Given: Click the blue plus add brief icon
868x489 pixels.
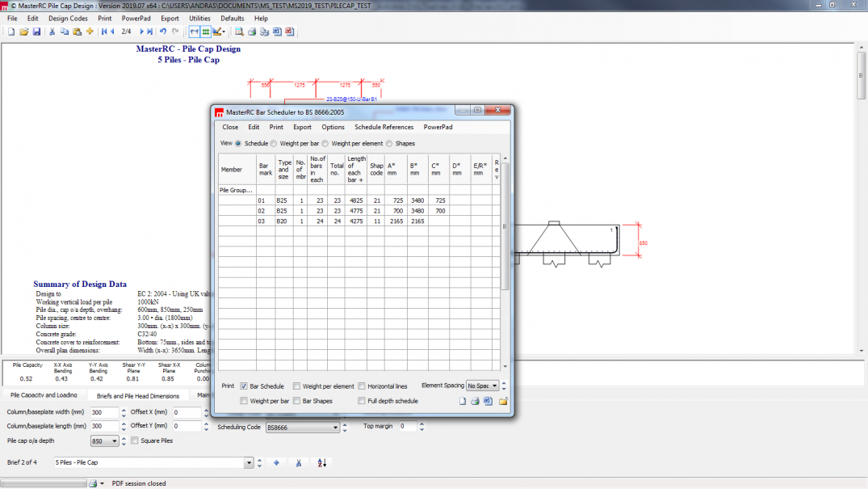Looking at the screenshot, I should (x=276, y=463).
